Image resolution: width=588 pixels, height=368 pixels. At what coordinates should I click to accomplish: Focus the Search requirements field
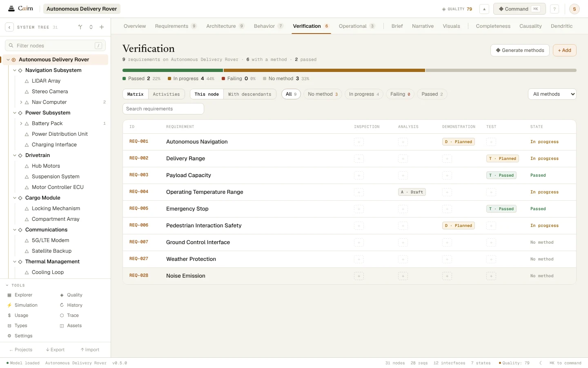pyautogui.click(x=163, y=109)
